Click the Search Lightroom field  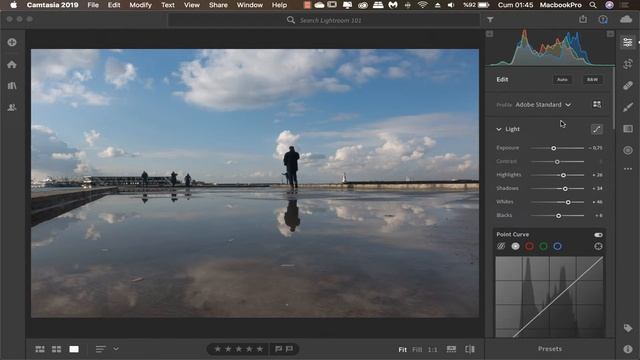(x=324, y=20)
